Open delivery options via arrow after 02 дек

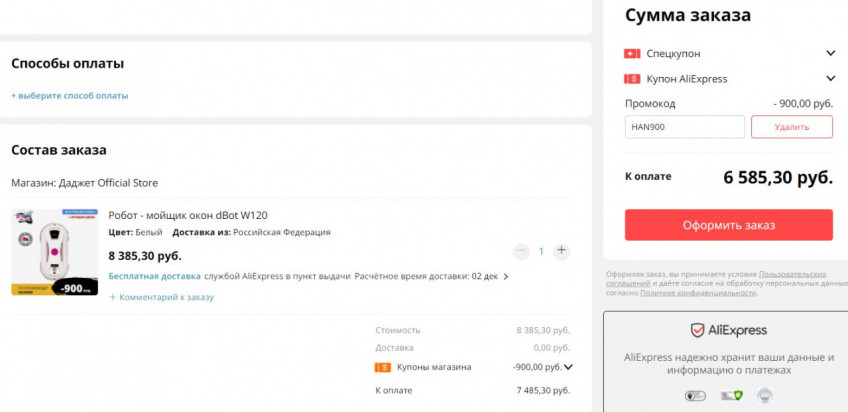tap(506, 276)
